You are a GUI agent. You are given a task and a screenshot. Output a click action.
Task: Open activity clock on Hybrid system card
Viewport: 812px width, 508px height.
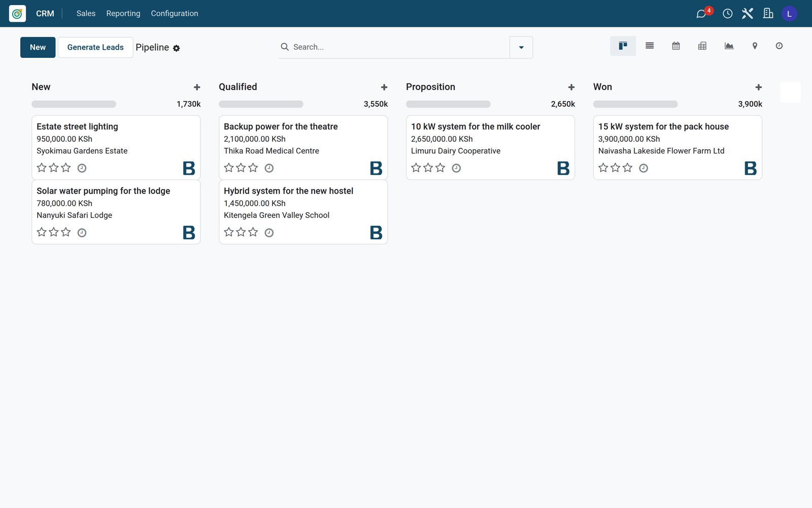pos(269,233)
